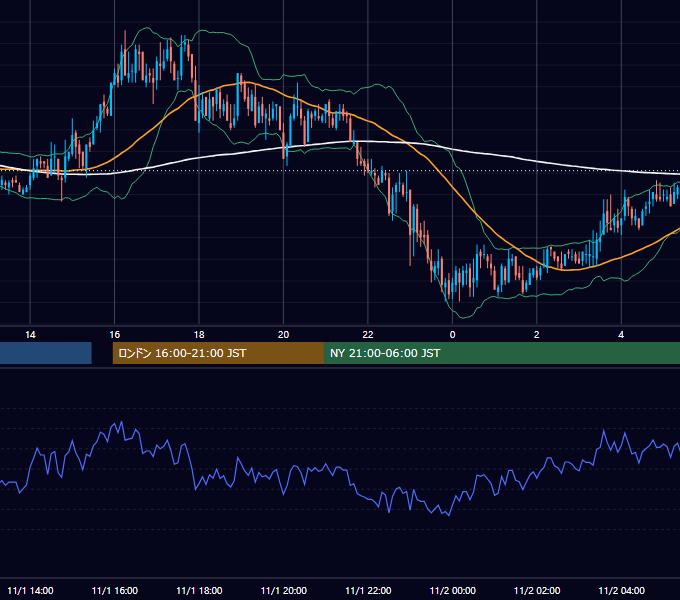Click the 2 hour label on chart axis
This screenshot has height=600, width=680.
tap(536, 335)
